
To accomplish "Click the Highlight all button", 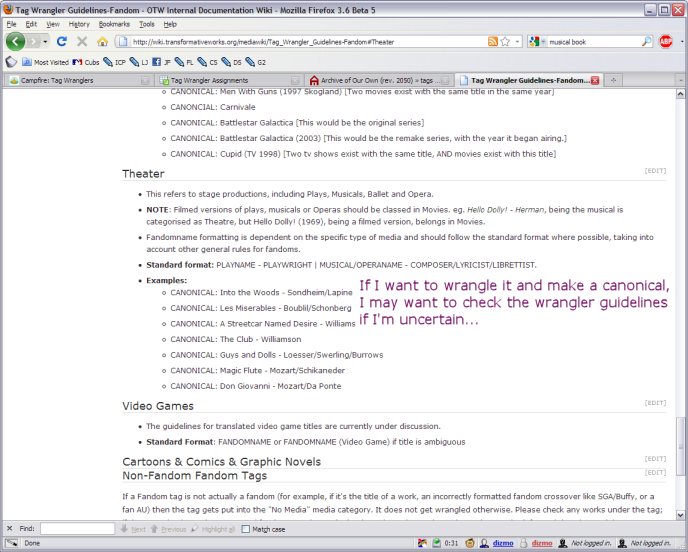I will 213,529.
